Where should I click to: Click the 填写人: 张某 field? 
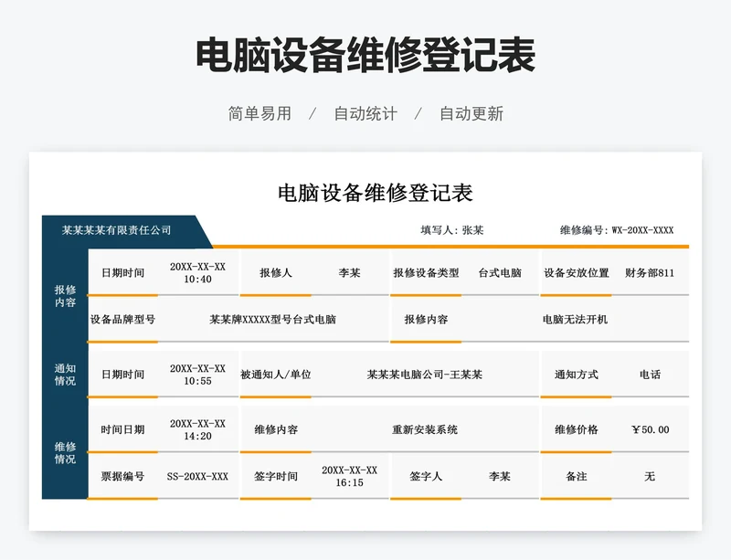pos(451,230)
